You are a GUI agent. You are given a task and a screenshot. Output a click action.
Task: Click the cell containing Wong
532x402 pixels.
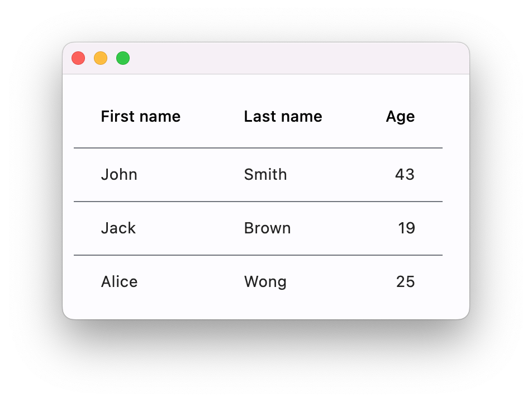(x=265, y=281)
